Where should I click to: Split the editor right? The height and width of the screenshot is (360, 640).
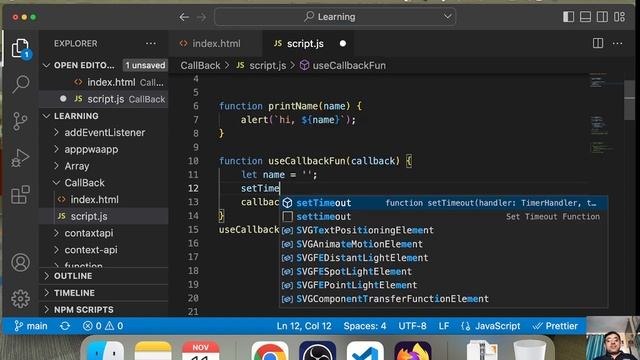[598, 43]
